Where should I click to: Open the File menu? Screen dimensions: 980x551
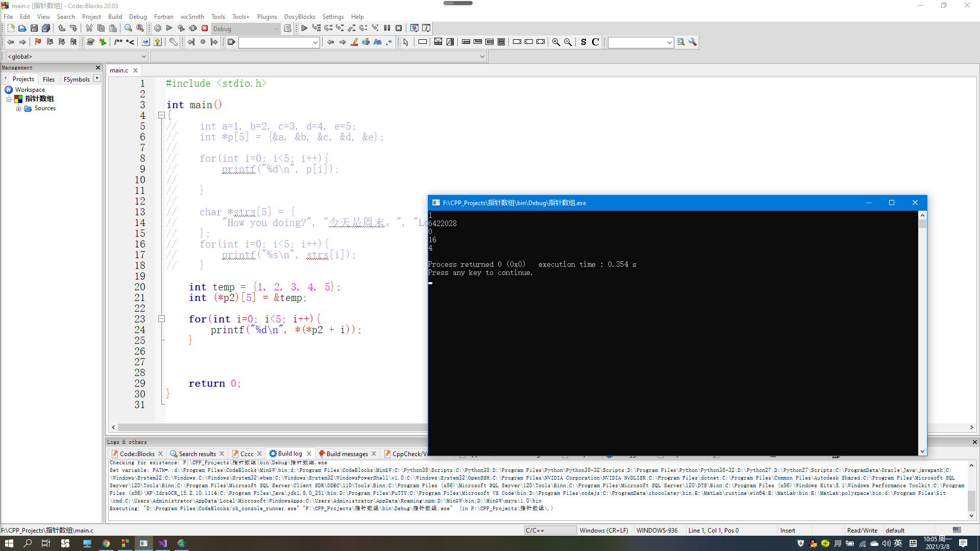(8, 17)
